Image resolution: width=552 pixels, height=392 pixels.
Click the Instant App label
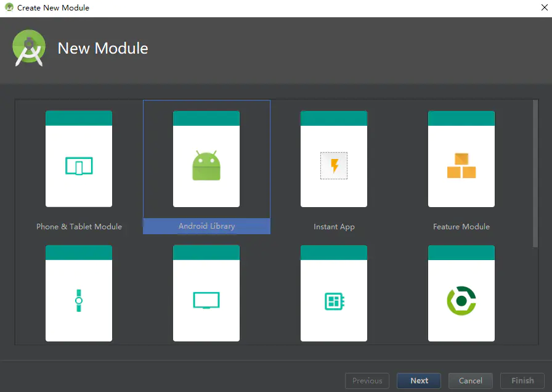pos(334,227)
